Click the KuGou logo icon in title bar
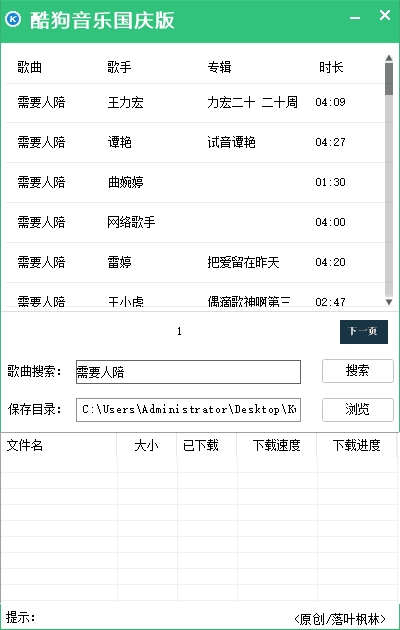Viewport: 400px width, 630px height. click(13, 19)
